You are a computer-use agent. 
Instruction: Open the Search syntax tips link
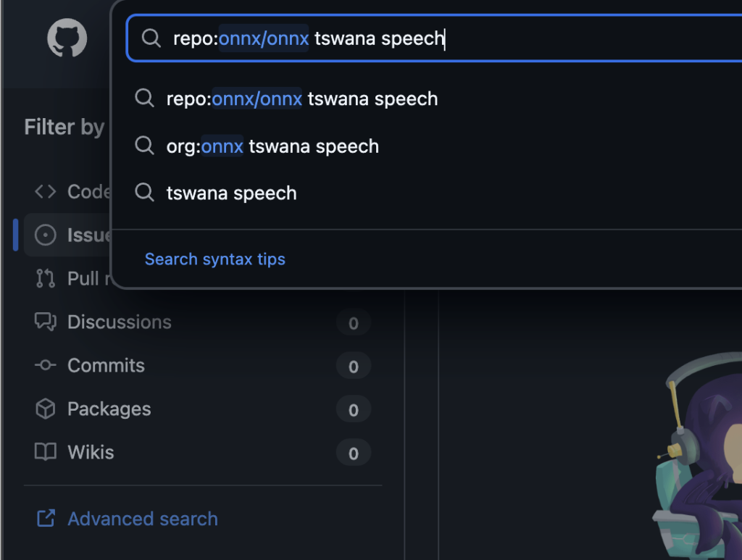coord(215,259)
